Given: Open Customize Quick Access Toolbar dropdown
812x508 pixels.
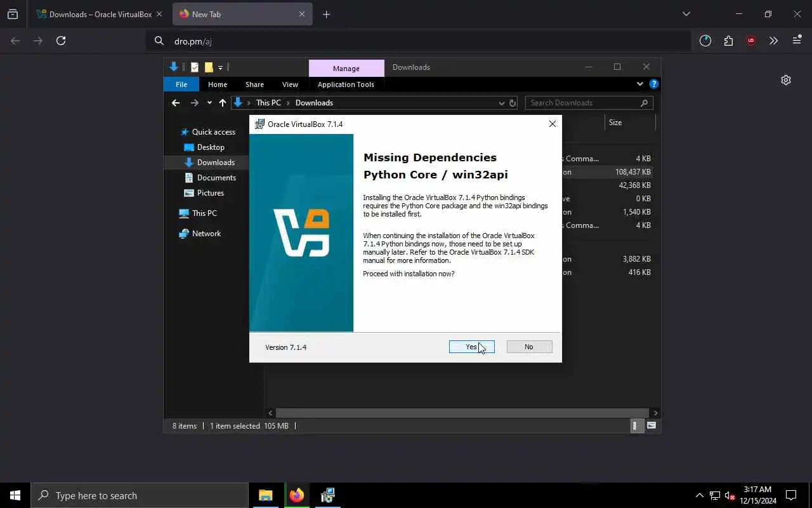Looking at the screenshot, I should click(220, 67).
